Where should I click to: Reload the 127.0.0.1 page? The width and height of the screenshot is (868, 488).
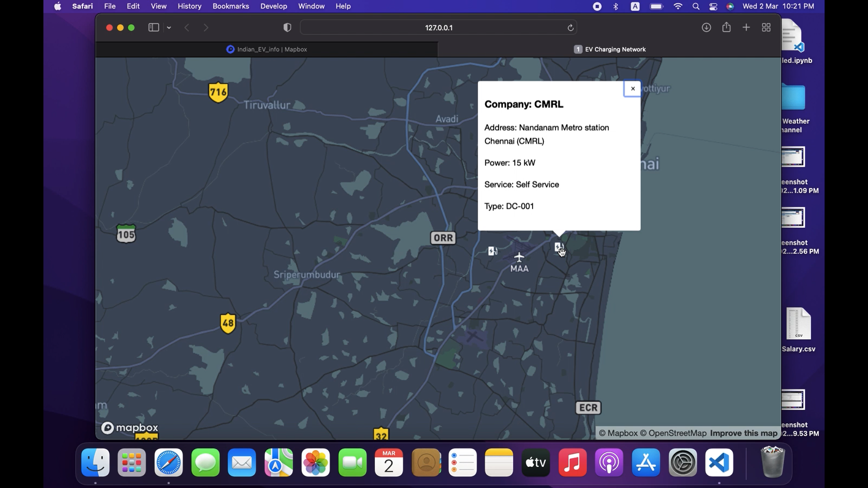tap(571, 28)
